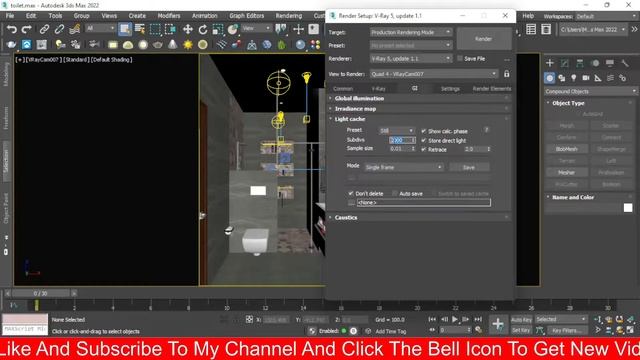Screen dimensions: 640x360
Task: Activate the Select and Move tool
Action: click(188, 29)
